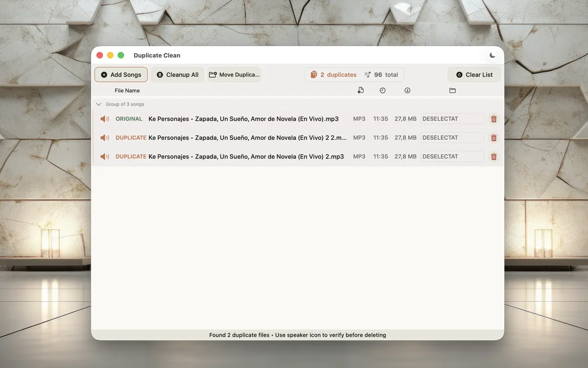This screenshot has height=368, width=588.
Task: Collapse the Group of 3 songs
Action: [x=98, y=104]
